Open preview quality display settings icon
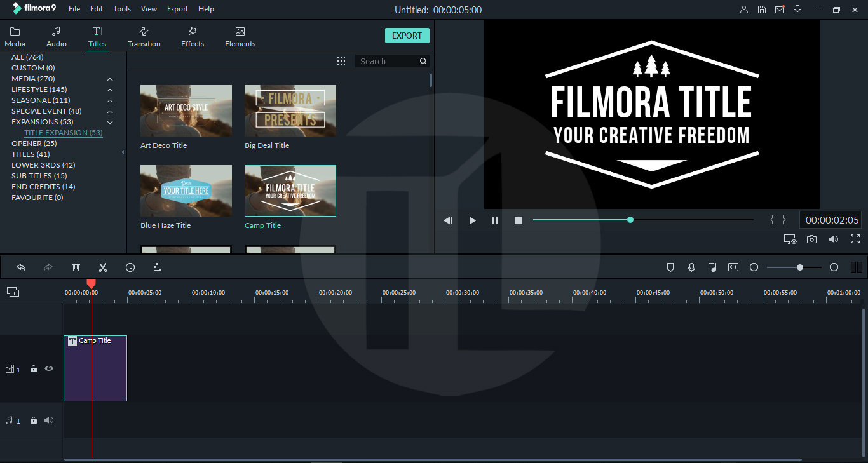The height and width of the screenshot is (463, 868). 790,239
